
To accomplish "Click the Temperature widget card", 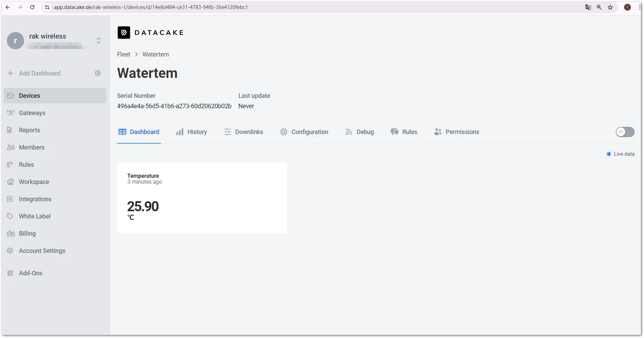I will pyautogui.click(x=202, y=198).
